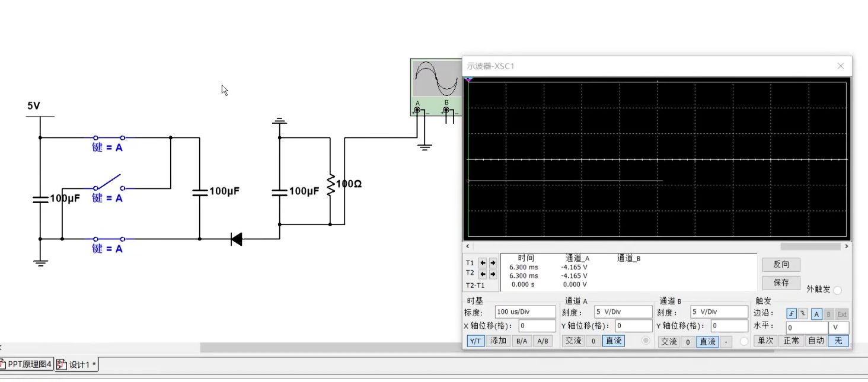The height and width of the screenshot is (382, 868).
Task: Select A/B display mode
Action: (x=542, y=341)
